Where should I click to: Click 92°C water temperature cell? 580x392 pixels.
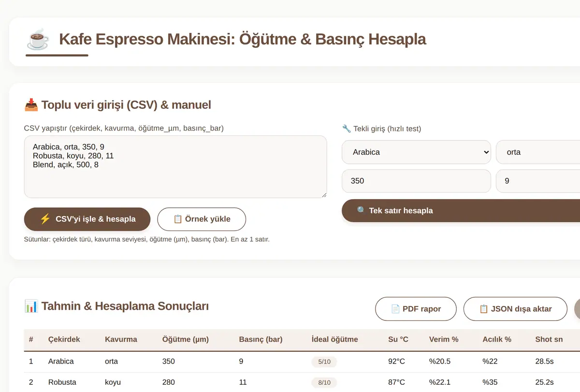coord(396,361)
